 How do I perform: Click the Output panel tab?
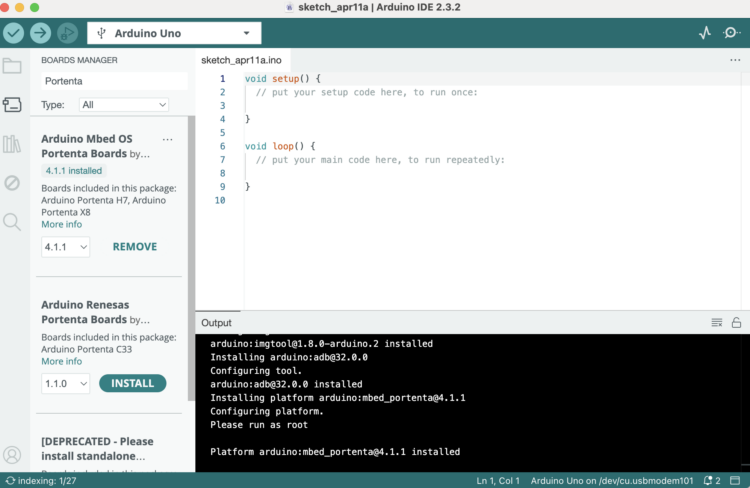click(217, 323)
